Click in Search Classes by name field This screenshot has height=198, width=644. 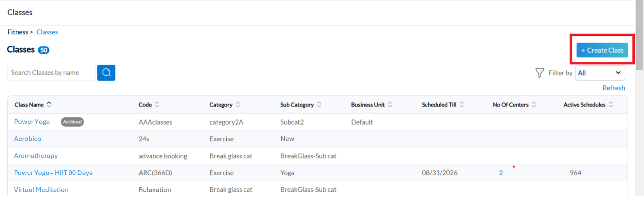pyautogui.click(x=51, y=73)
